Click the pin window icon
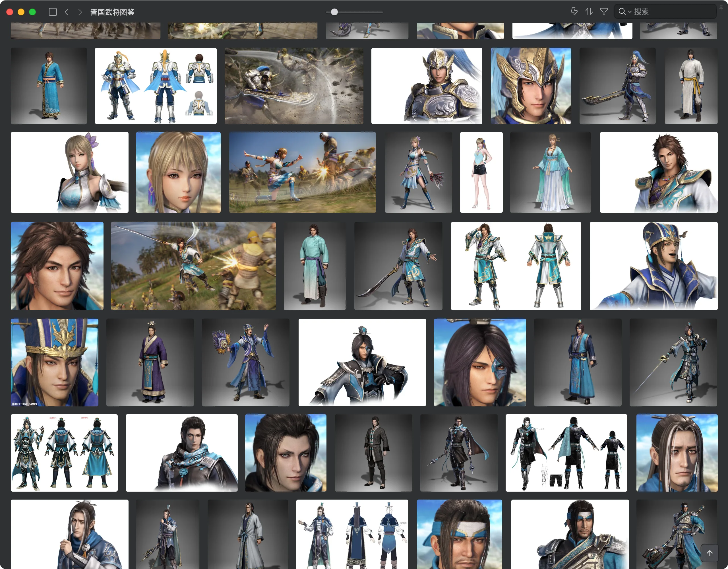 [x=721, y=8]
